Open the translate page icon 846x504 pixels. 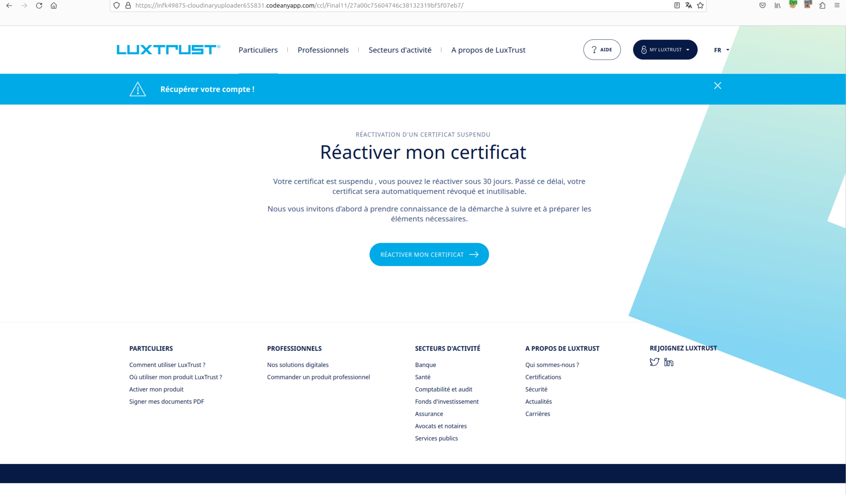point(689,6)
